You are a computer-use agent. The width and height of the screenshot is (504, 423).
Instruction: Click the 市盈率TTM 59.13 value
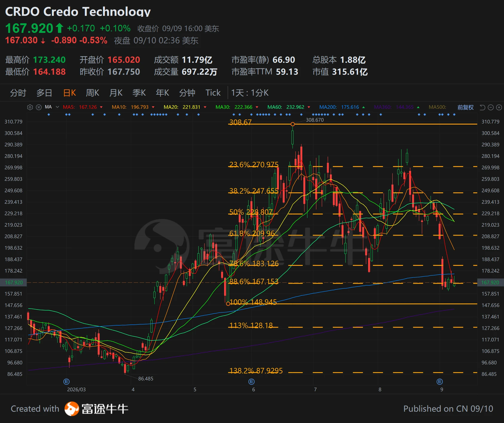(287, 72)
